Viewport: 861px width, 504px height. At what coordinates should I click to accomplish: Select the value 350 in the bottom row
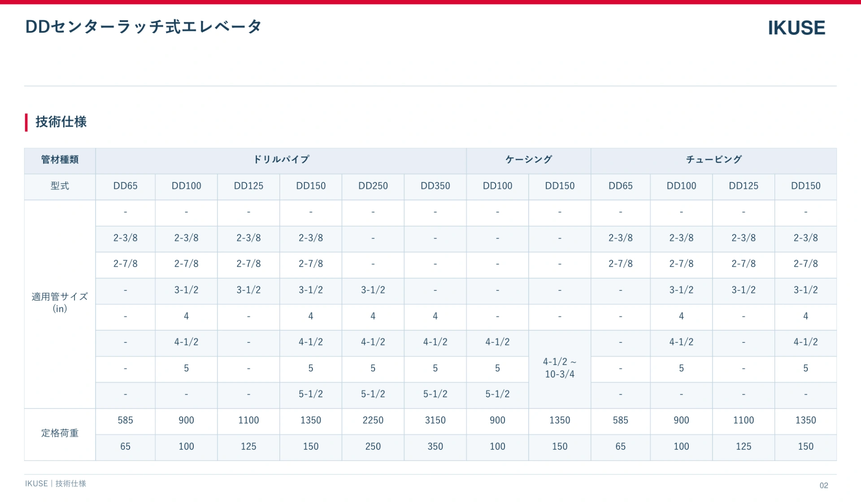(435, 447)
